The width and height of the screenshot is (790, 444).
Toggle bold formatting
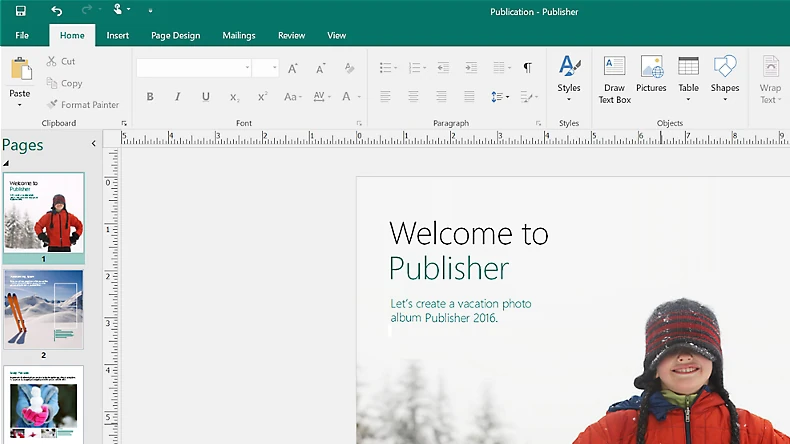(150, 97)
